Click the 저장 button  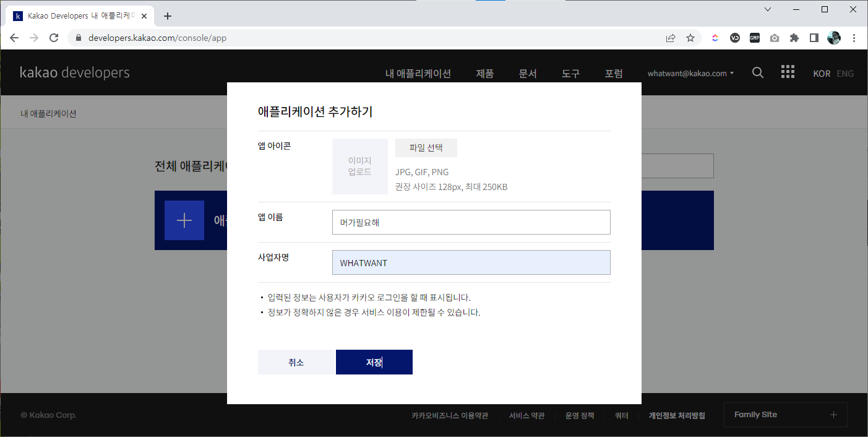tap(374, 362)
